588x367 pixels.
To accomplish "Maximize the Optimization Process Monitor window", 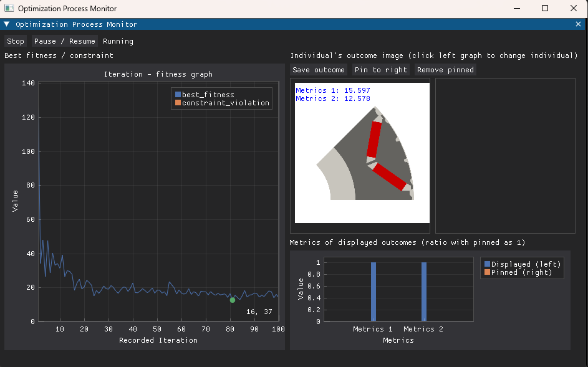I will click(544, 9).
